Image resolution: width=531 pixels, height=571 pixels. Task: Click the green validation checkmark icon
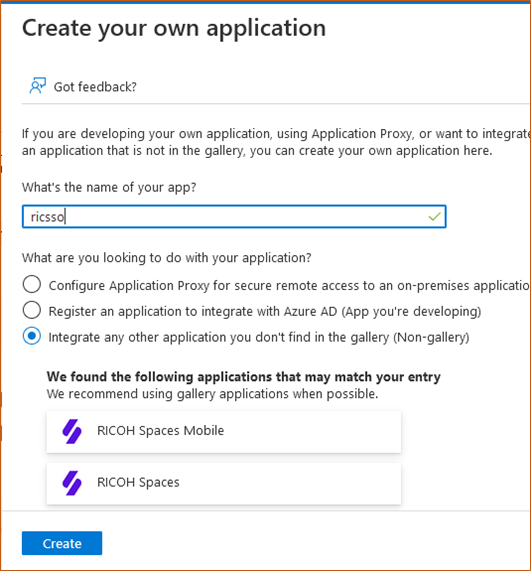pyautogui.click(x=434, y=217)
